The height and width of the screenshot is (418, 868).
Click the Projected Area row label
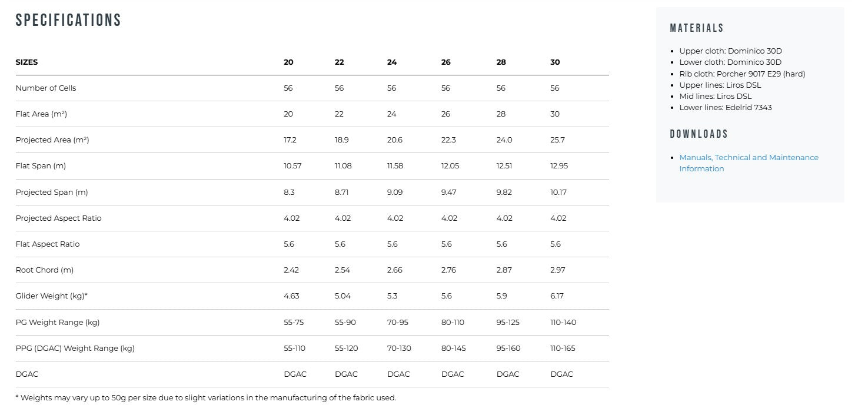tap(52, 140)
